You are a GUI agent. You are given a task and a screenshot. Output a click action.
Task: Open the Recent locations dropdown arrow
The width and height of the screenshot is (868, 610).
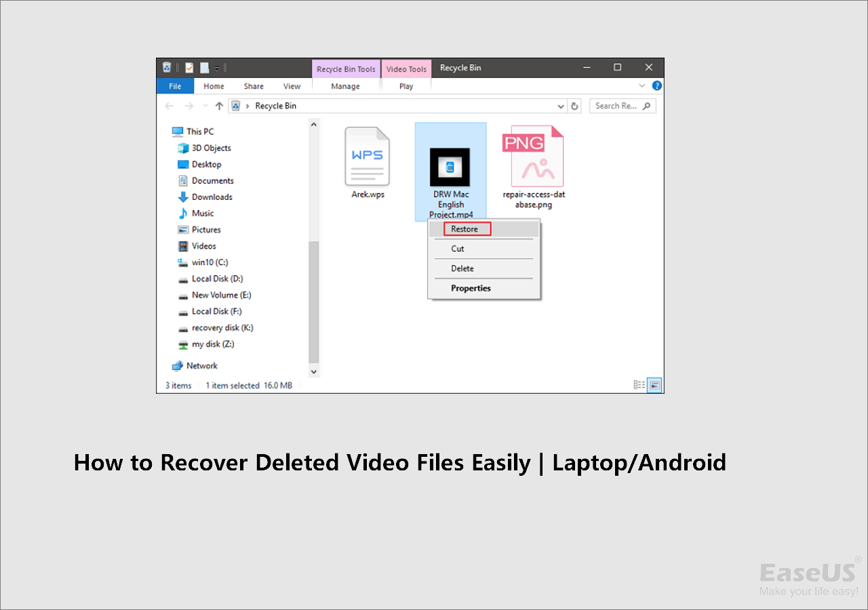(205, 106)
